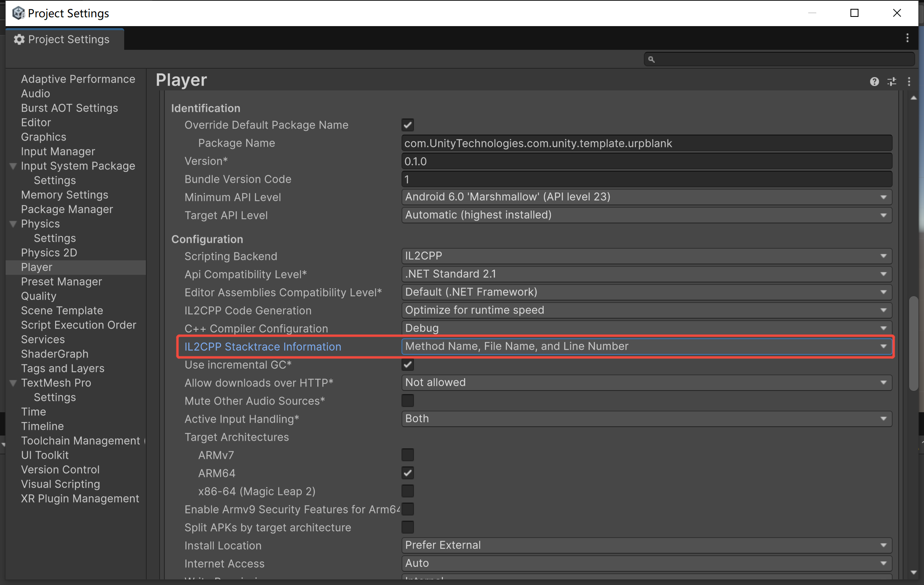This screenshot has width=924, height=585.
Task: Select Tags and Layers category
Action: click(63, 368)
